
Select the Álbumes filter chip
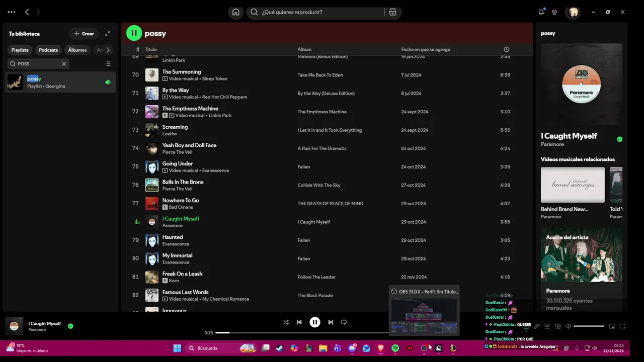point(77,50)
